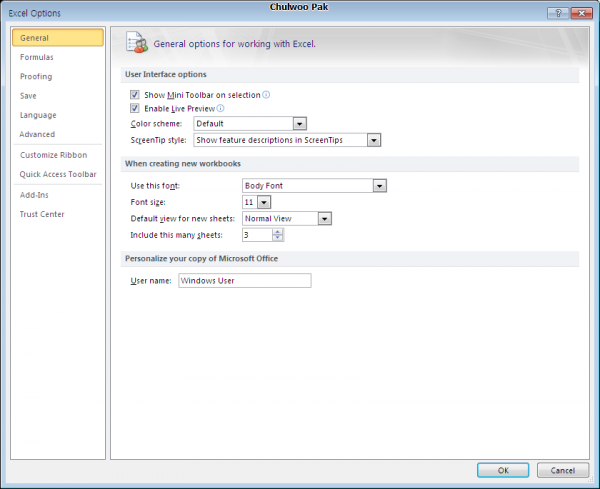
Task: Click the 'Color scheme:' label
Action: pos(156,124)
